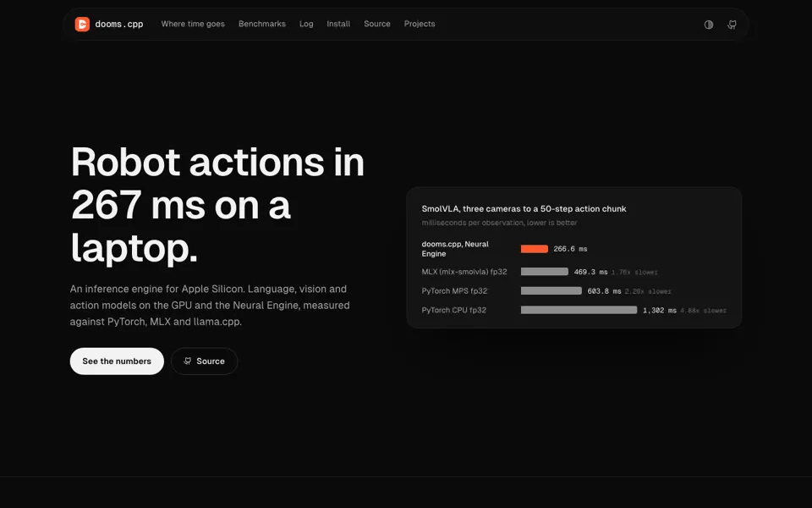The height and width of the screenshot is (508, 812).
Task: Click the Source button below the hero text
Action: click(x=204, y=362)
